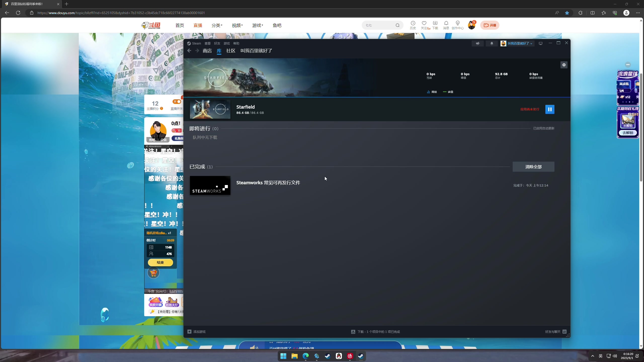Open Edge split screen icon
The height and width of the screenshot is (362, 644).
[592, 13]
